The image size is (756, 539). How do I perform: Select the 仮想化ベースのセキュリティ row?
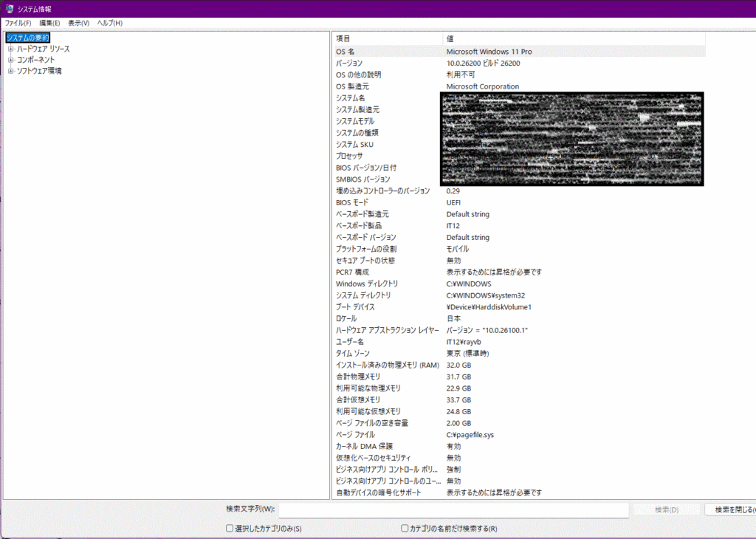tap(519, 458)
